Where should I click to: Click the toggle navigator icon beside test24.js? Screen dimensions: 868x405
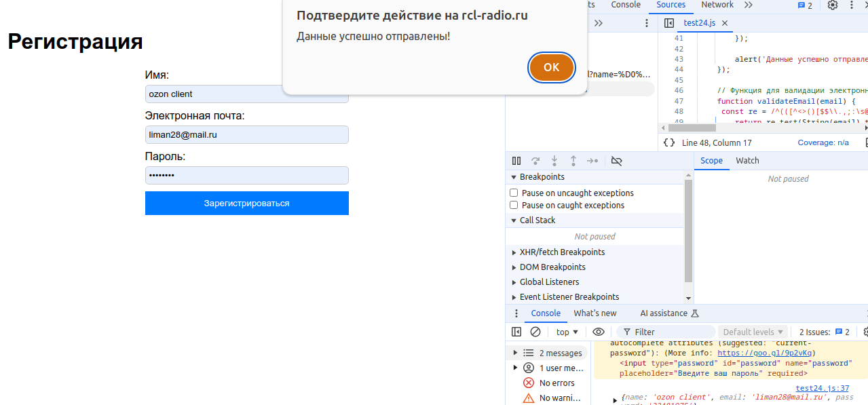pos(669,23)
